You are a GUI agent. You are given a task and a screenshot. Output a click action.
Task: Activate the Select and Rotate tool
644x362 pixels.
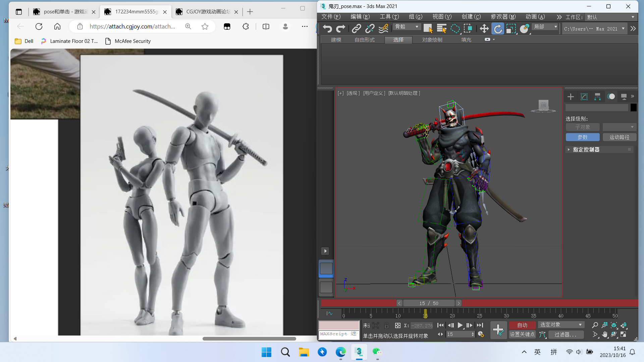click(498, 29)
